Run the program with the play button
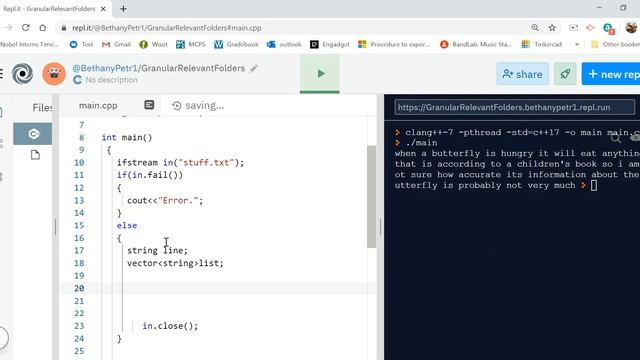Screen dimensions: 640x360 click(320, 74)
